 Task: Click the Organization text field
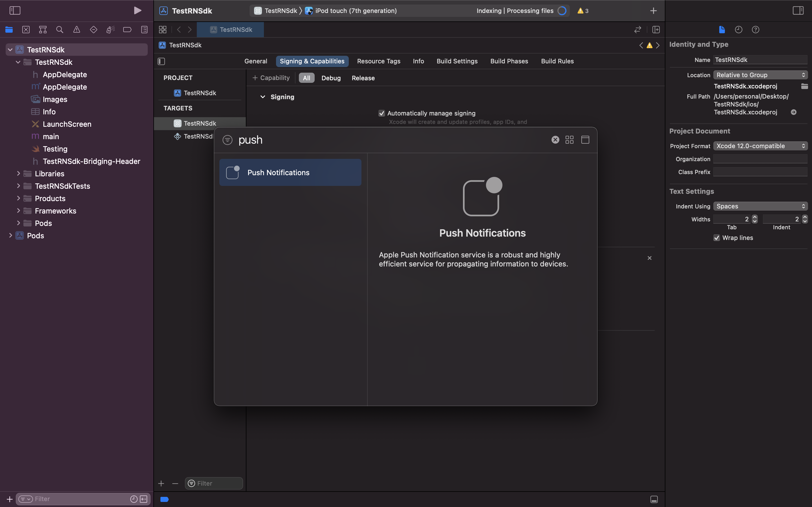coord(760,159)
